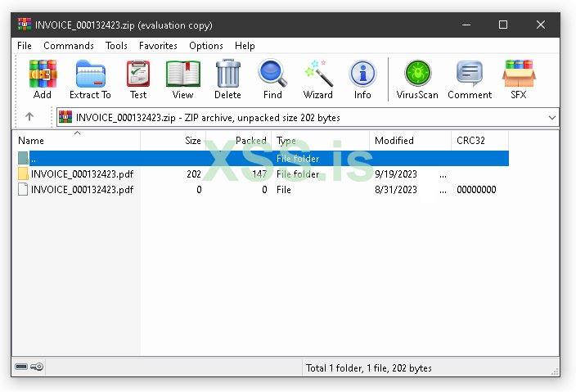Click the SFX archive icon
This screenshot has height=392, width=576.
[x=519, y=74]
